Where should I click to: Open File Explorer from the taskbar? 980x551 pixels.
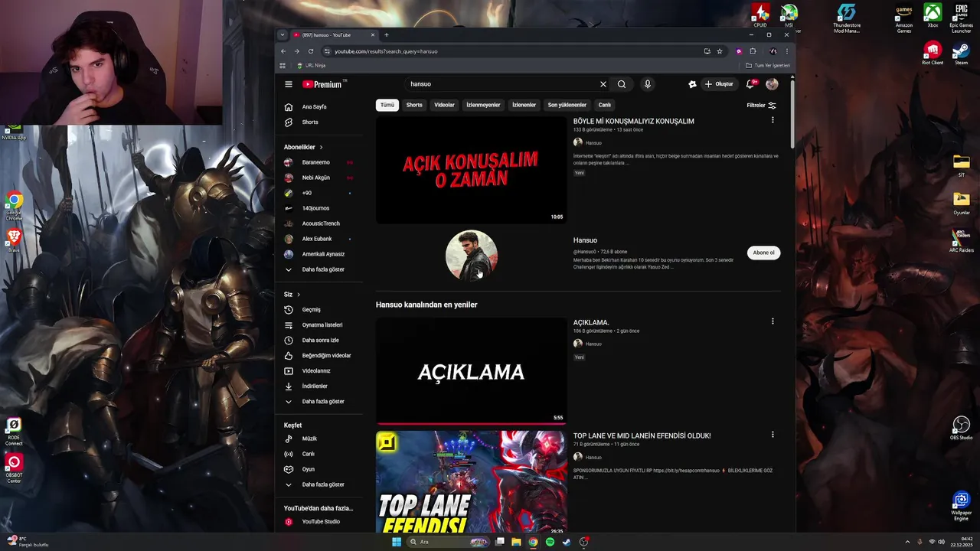[516, 542]
